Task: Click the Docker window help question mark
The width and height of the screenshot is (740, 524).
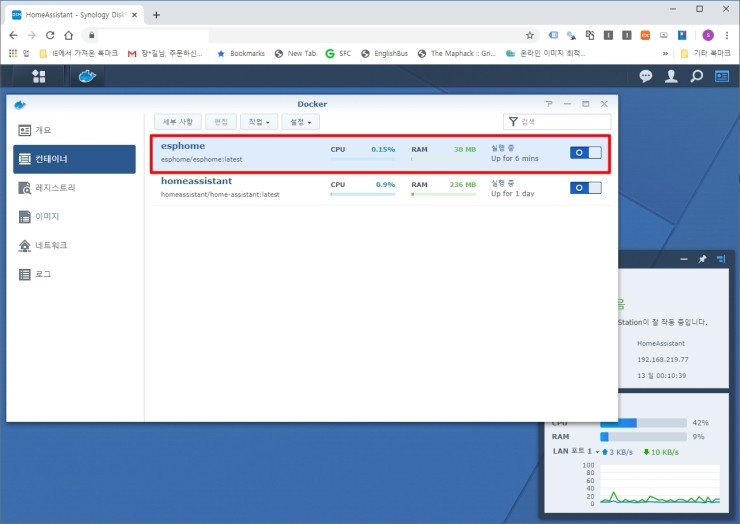Action: 549,104
